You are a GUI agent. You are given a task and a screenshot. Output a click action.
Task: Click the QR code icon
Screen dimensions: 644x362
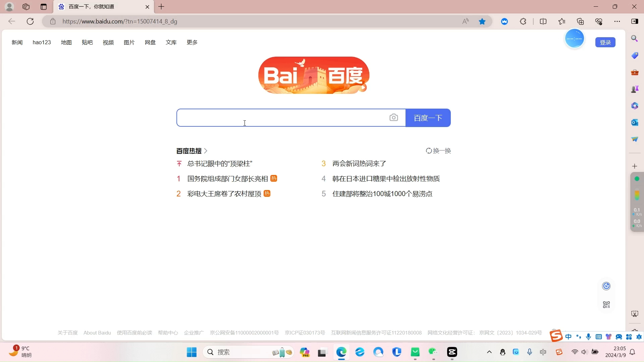coord(606,305)
